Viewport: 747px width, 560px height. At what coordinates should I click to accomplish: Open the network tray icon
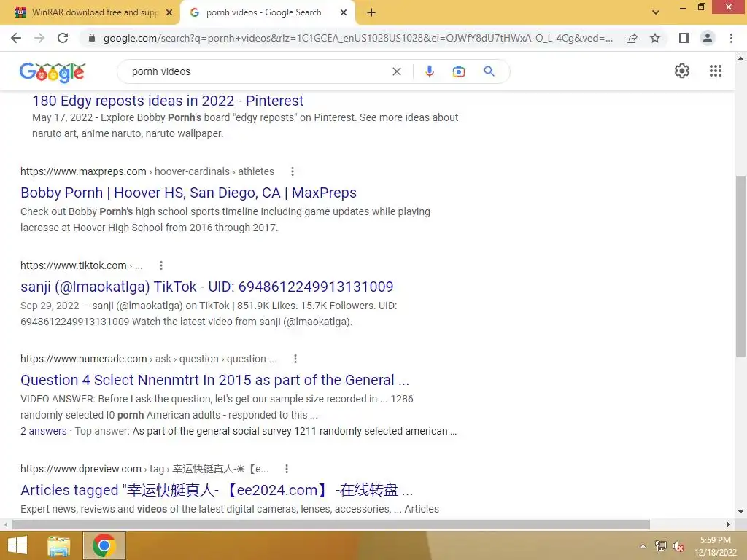pos(660,546)
